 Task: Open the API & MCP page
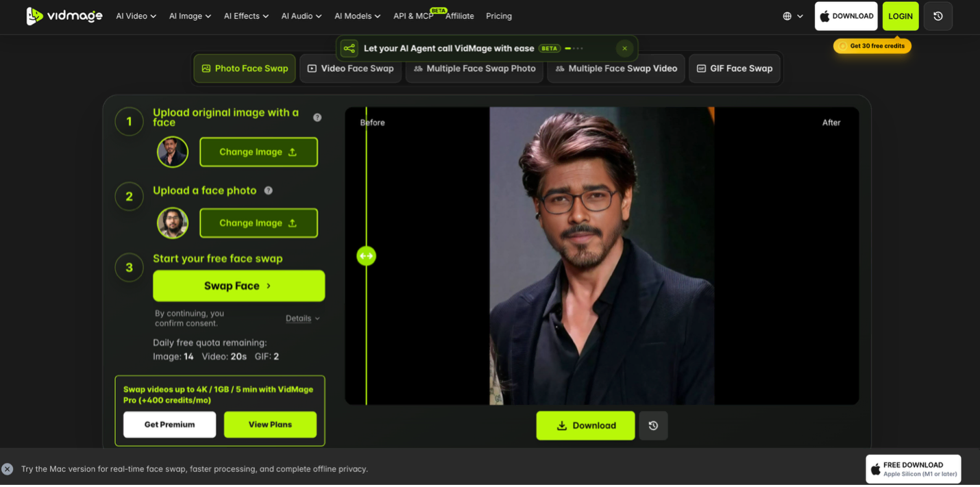[413, 16]
